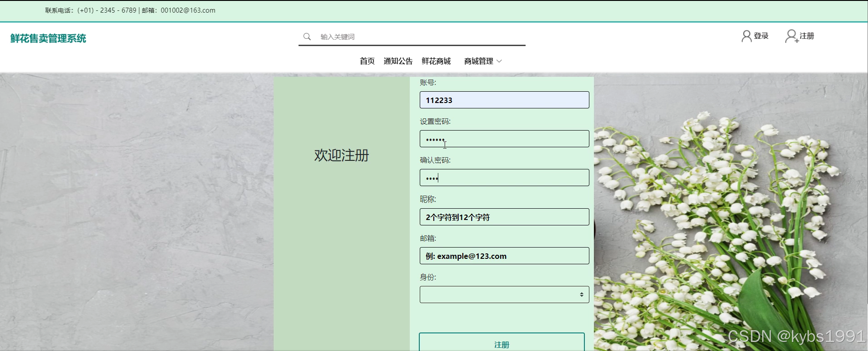Image resolution: width=868 pixels, height=351 pixels.
Task: Open the 注册 link in header
Action: point(806,36)
